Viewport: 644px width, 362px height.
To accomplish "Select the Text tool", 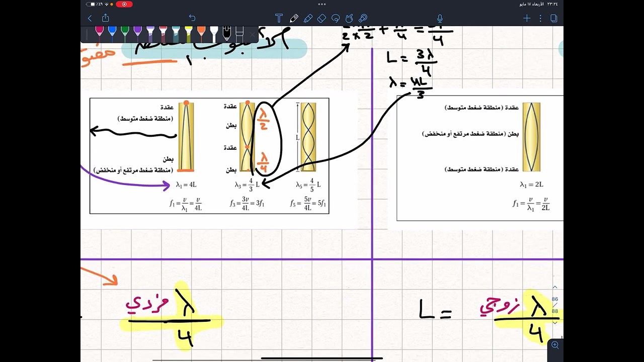I will [279, 19].
